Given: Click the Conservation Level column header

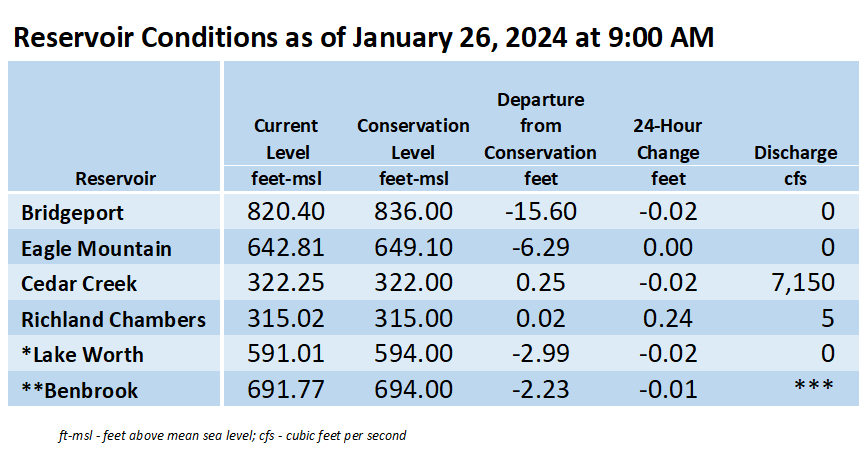Looking at the screenshot, I should pyautogui.click(x=413, y=139).
